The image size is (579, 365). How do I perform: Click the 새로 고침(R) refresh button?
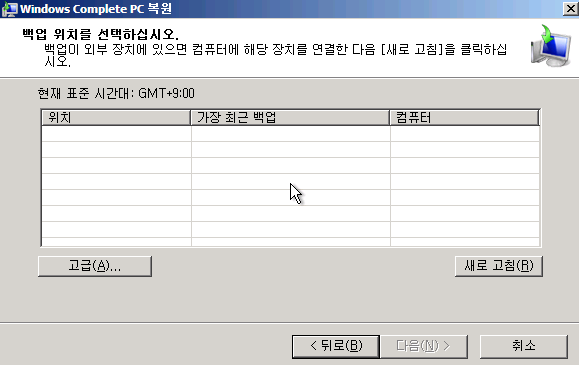[499, 266]
